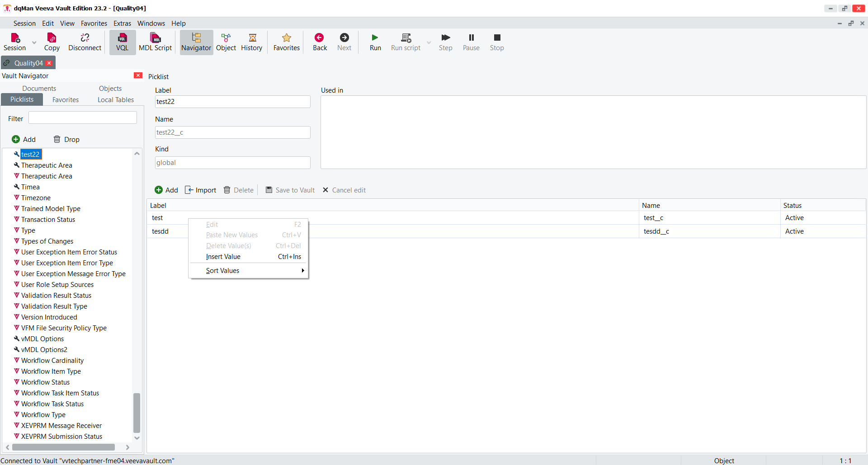
Task: Toggle the Navigator panel
Action: click(x=196, y=42)
